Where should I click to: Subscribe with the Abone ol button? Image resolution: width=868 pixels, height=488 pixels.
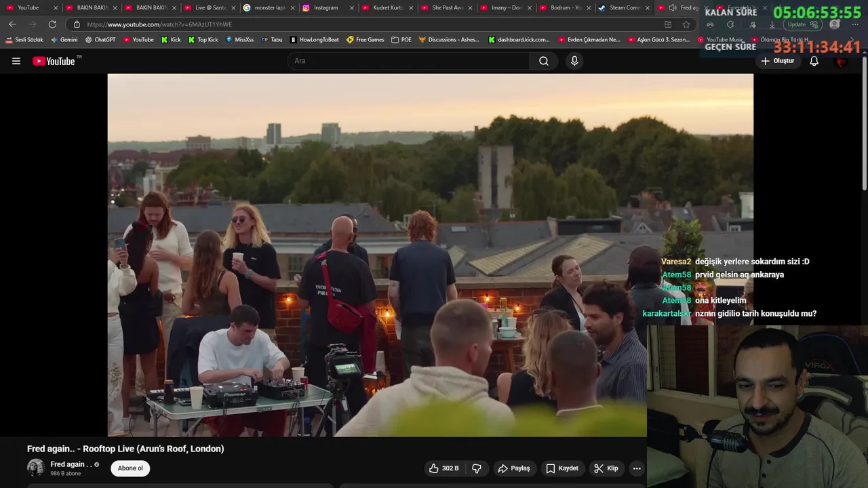tap(130, 468)
